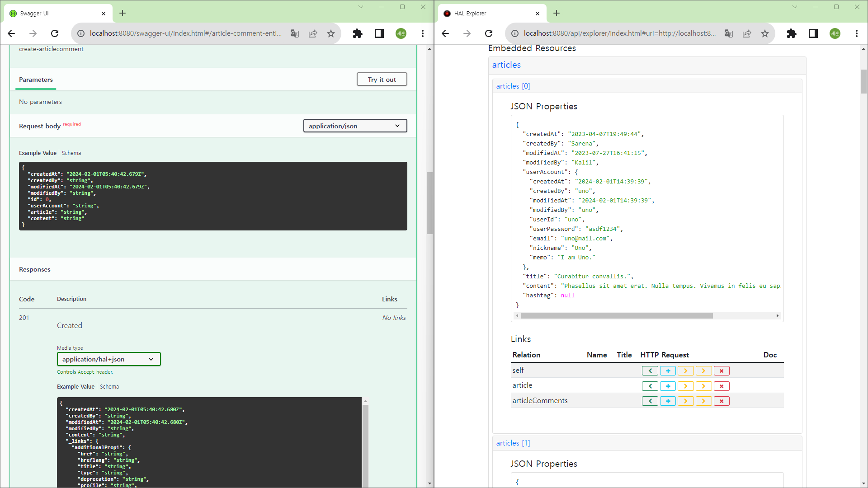Click the Try it out button
The height and width of the screenshot is (488, 868).
[382, 80]
